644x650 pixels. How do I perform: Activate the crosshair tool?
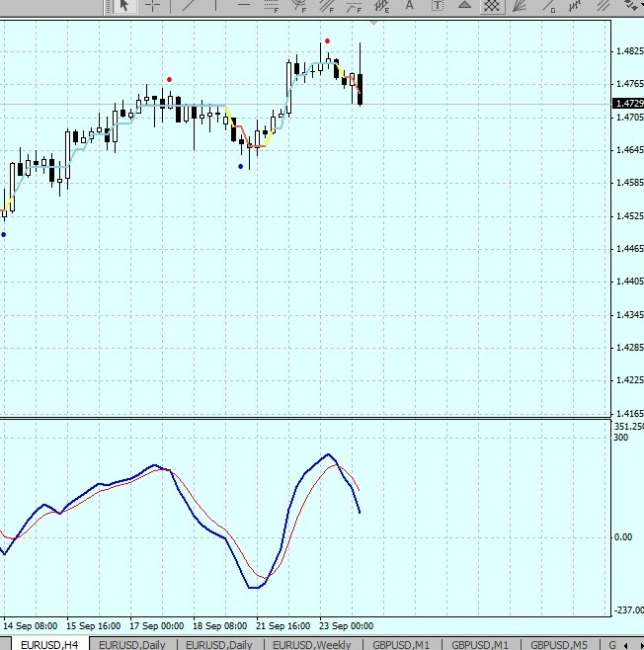(154, 6)
